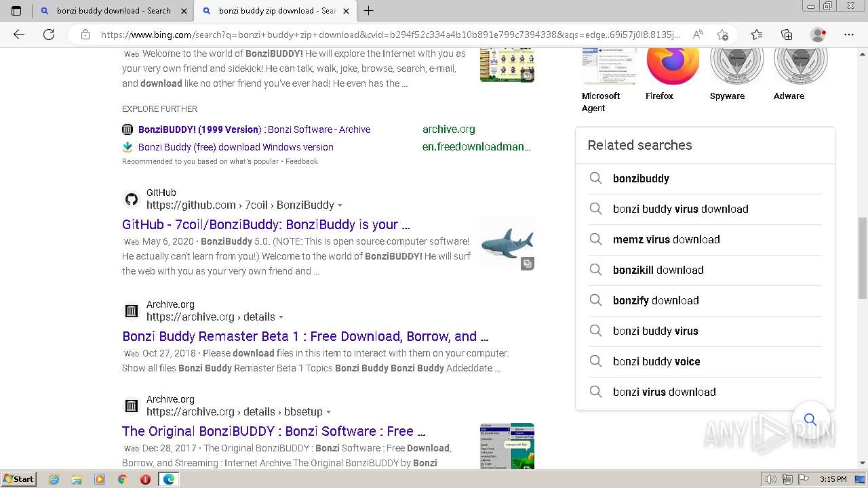
Task: Refresh the current page
Action: click(48, 35)
